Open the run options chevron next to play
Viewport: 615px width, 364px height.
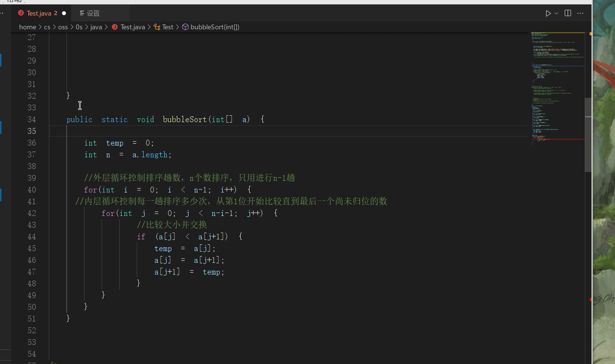coord(556,13)
